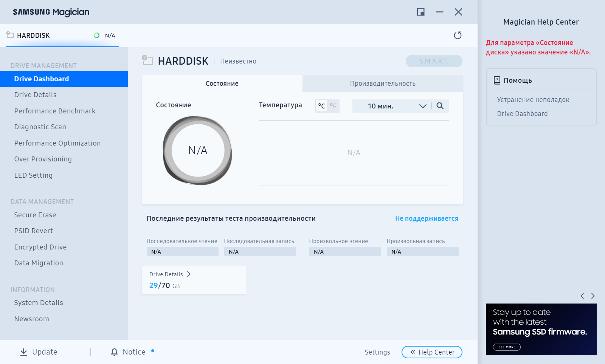The image size is (605, 364).
Task: Click the Не поддерживается link
Action: coord(427,218)
